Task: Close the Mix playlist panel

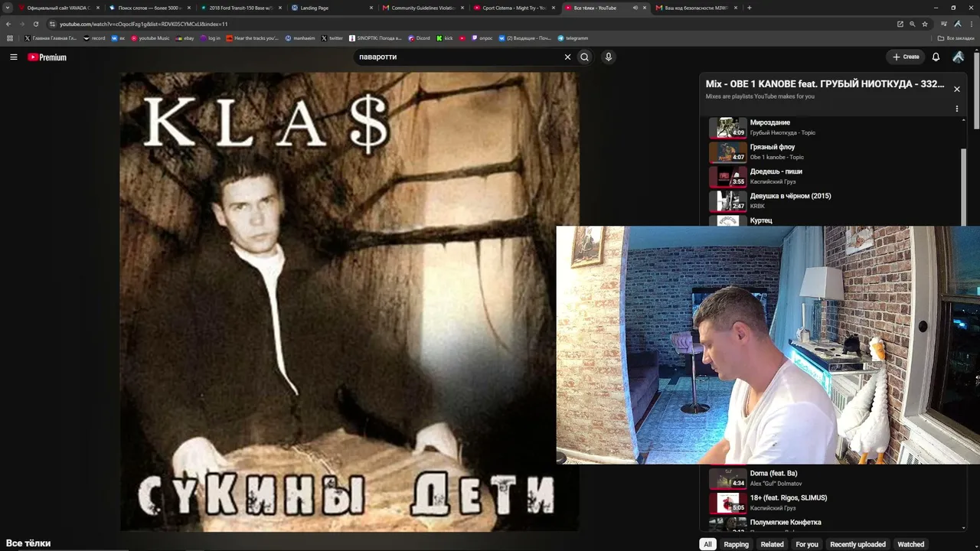Action: pyautogui.click(x=956, y=89)
